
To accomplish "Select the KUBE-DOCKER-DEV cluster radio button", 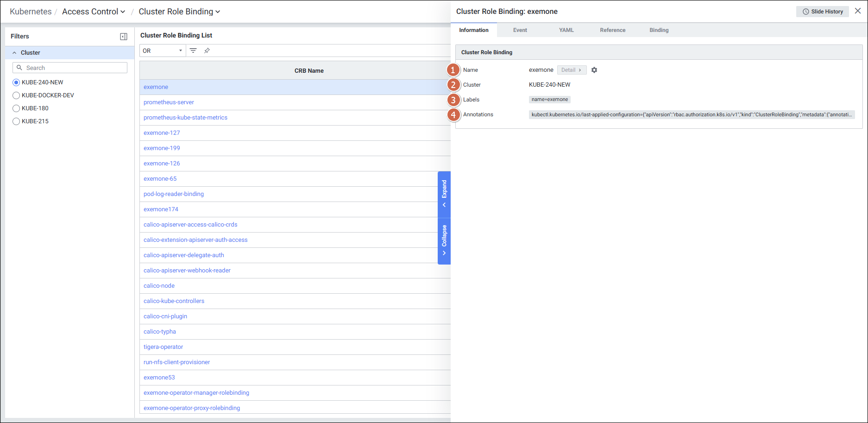I will coord(16,95).
